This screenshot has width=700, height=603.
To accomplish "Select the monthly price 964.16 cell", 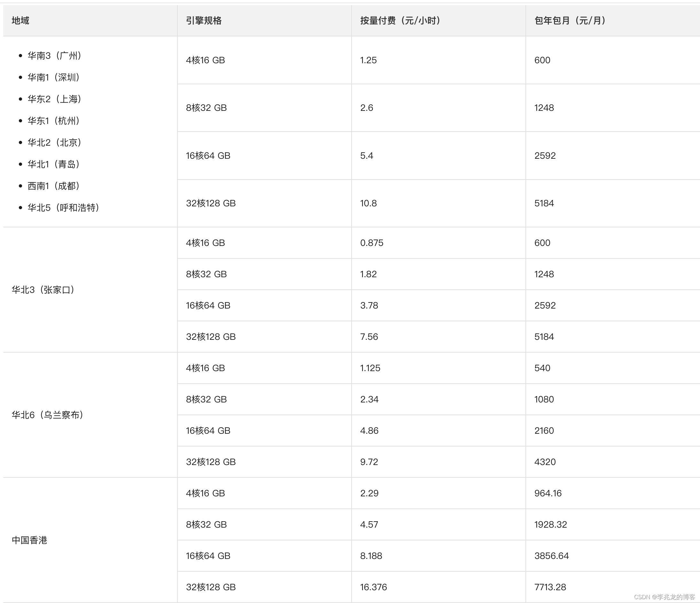I will pyautogui.click(x=548, y=493).
